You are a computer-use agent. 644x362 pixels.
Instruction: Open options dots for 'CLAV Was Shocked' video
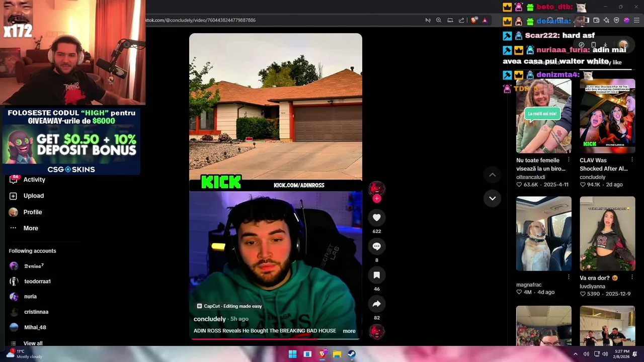632,160
